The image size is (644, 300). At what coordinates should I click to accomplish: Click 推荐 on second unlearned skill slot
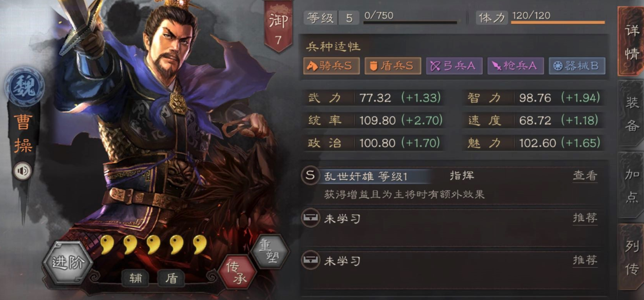585,261
